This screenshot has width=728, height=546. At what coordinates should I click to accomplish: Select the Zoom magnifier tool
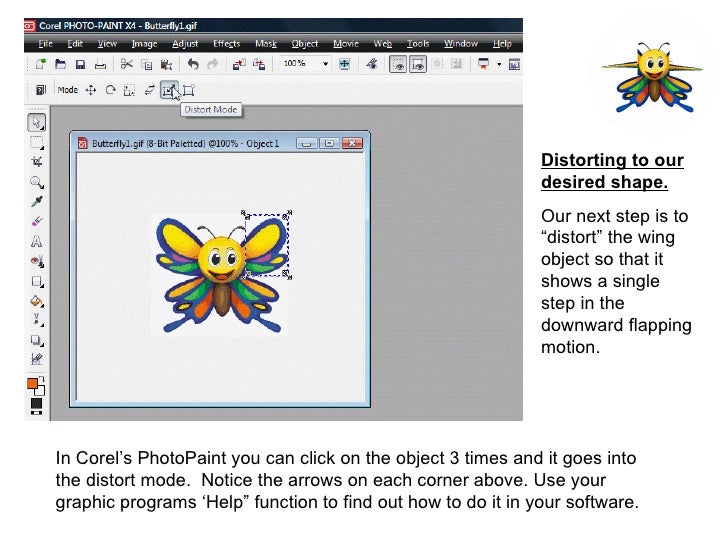coord(37,182)
